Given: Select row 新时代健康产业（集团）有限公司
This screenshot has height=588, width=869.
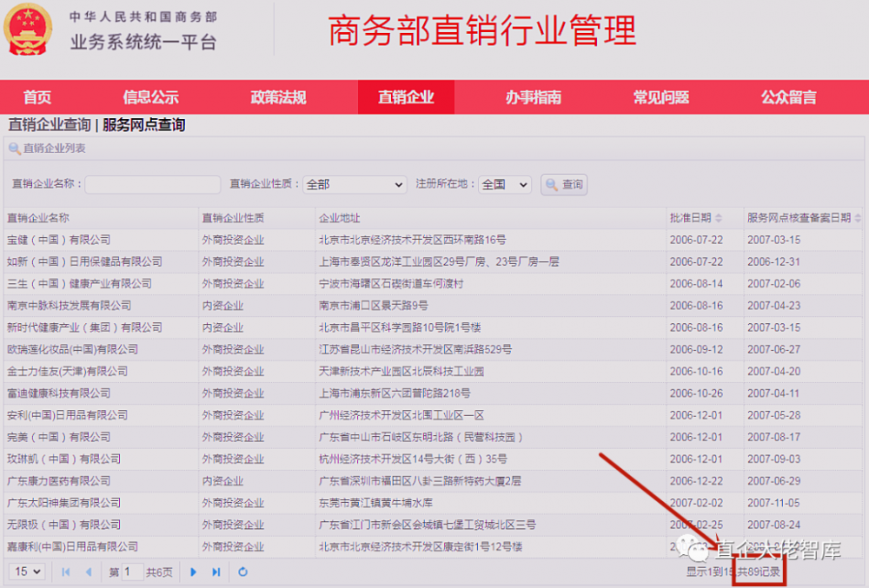Looking at the screenshot, I should coord(434,327).
